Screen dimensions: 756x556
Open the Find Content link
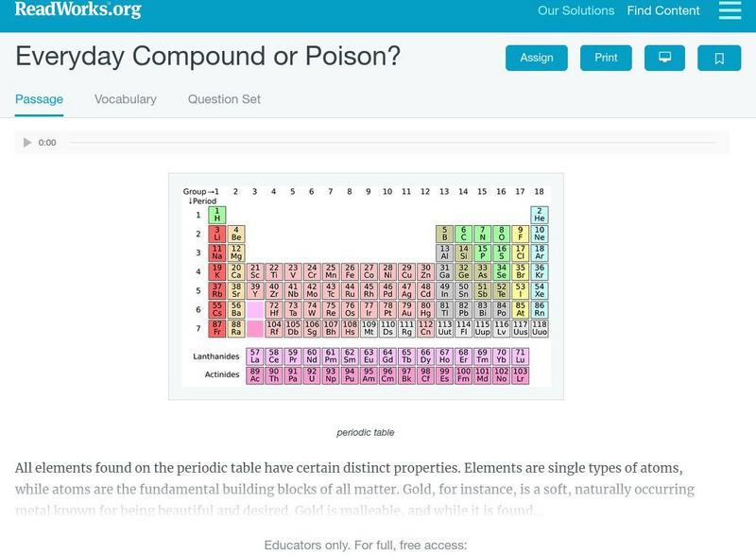coord(663,11)
